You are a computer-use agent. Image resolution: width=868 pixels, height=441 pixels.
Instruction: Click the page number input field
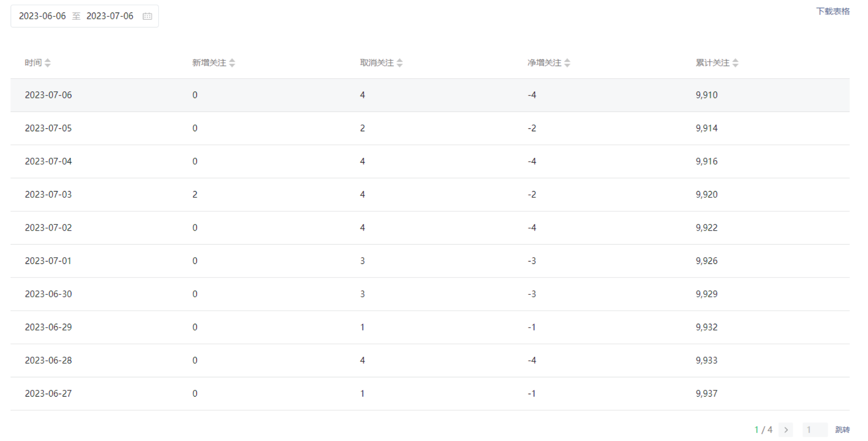(x=814, y=429)
